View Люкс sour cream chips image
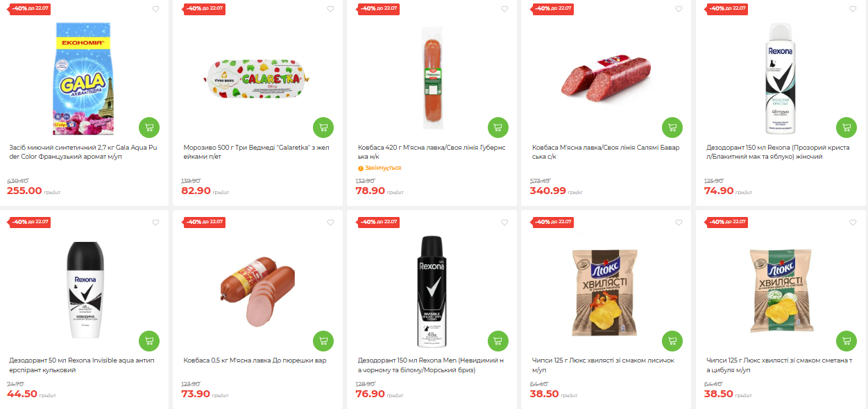The image size is (868, 409). [780, 291]
